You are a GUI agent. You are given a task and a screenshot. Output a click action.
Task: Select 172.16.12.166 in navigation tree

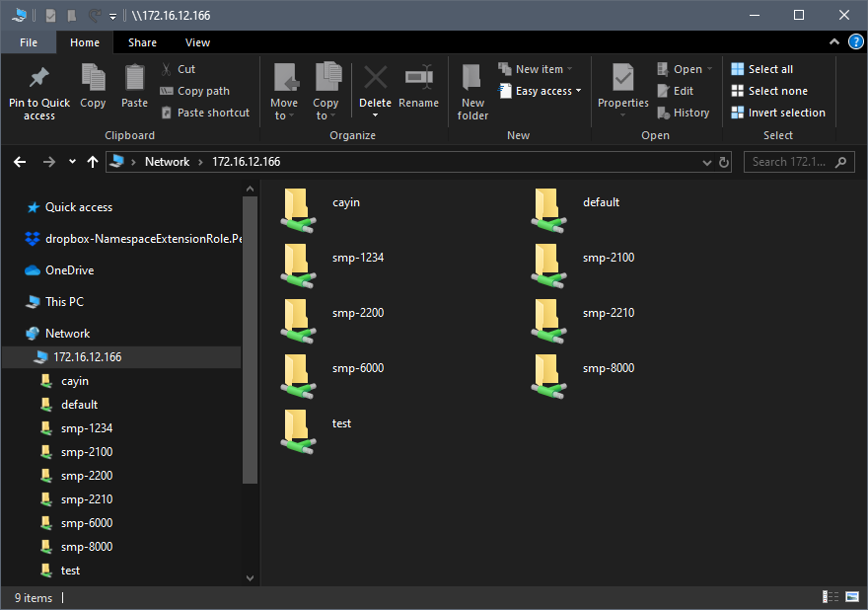pos(121,357)
